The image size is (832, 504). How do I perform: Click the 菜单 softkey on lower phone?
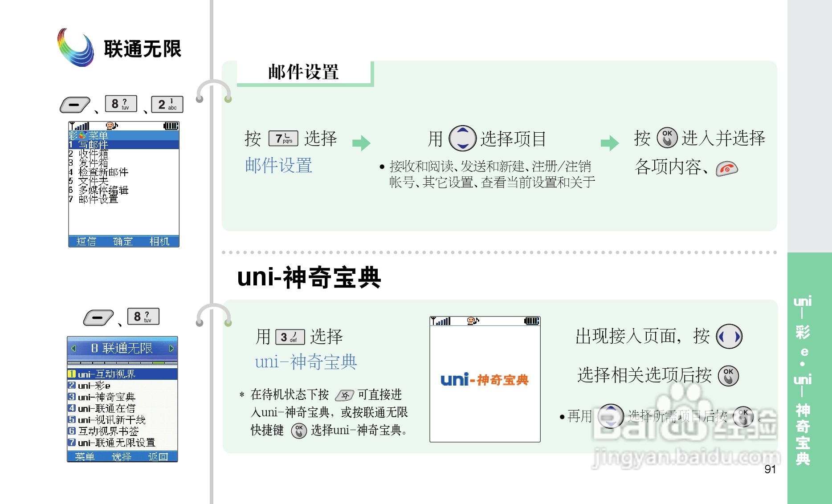(85, 457)
